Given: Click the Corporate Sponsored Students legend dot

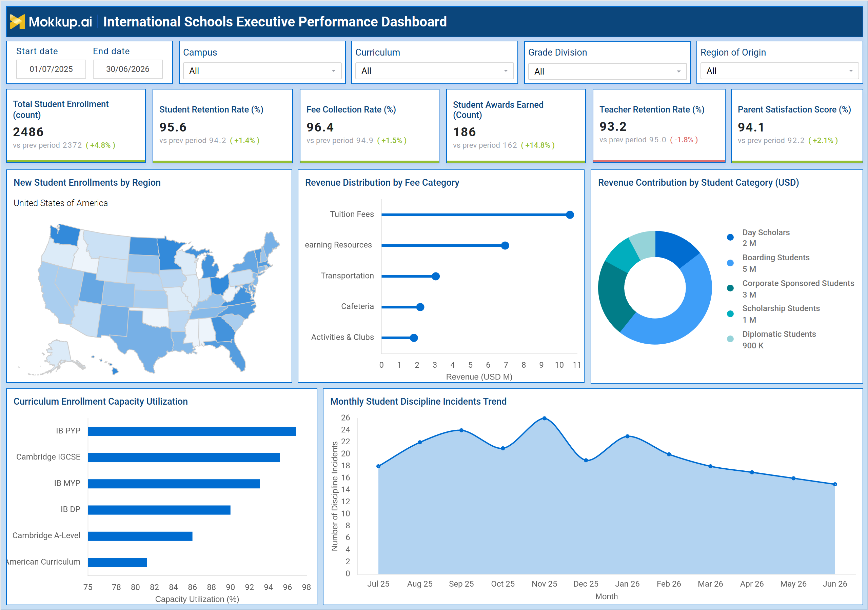Looking at the screenshot, I should coord(730,288).
